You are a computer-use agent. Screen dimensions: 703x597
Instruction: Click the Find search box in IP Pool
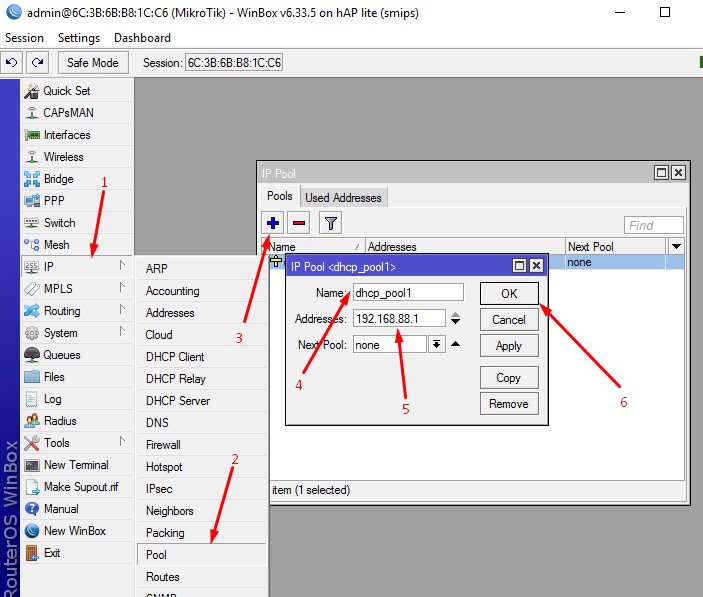[x=653, y=225]
